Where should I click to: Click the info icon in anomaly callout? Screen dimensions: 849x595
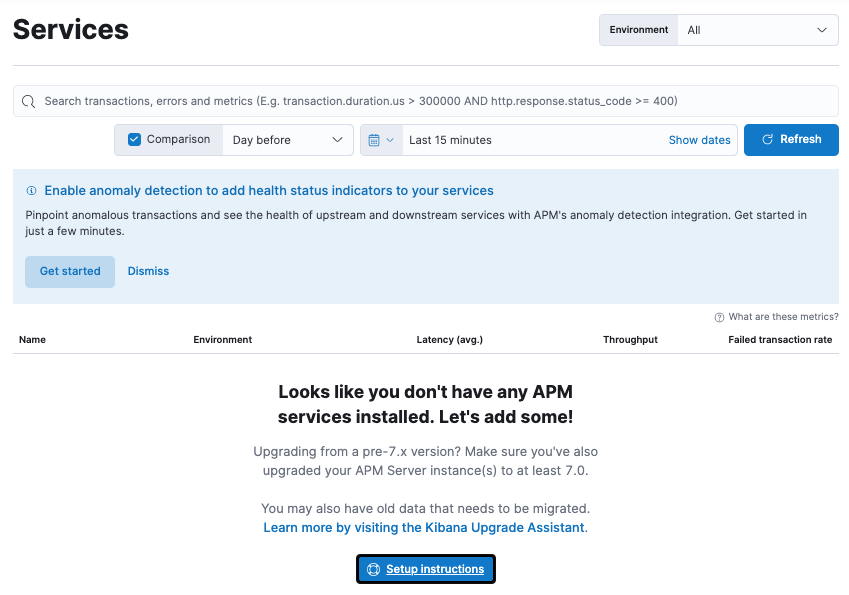31,191
